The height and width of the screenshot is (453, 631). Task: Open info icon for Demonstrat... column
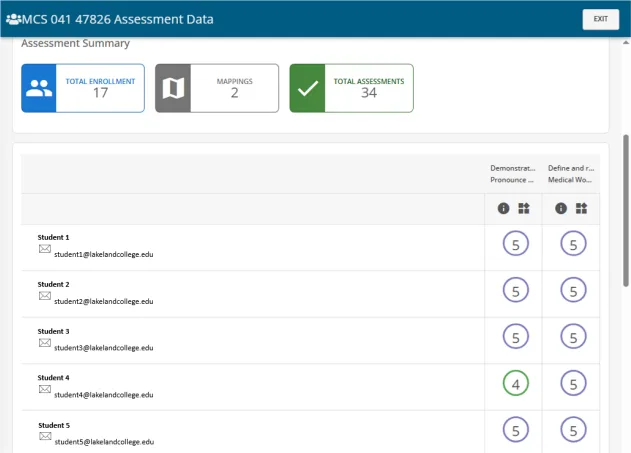[x=503, y=208]
